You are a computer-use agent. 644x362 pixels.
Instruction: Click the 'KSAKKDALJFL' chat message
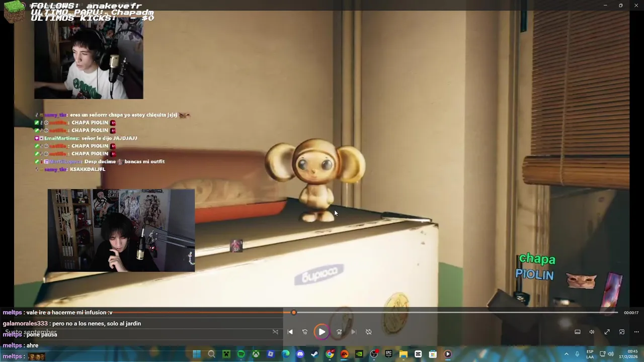70,169
